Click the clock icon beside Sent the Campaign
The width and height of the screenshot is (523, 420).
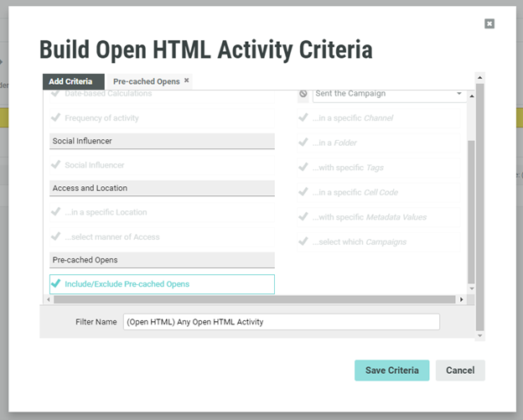pos(303,94)
